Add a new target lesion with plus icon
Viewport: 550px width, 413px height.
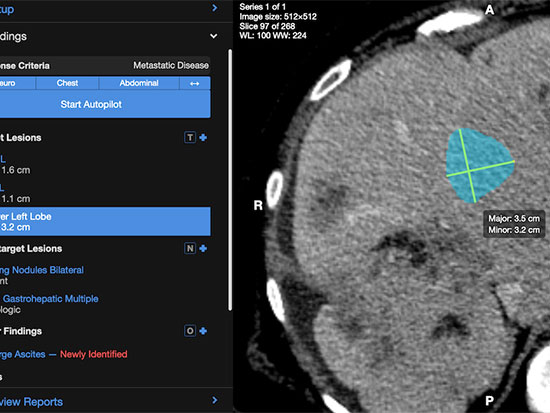pos(203,138)
